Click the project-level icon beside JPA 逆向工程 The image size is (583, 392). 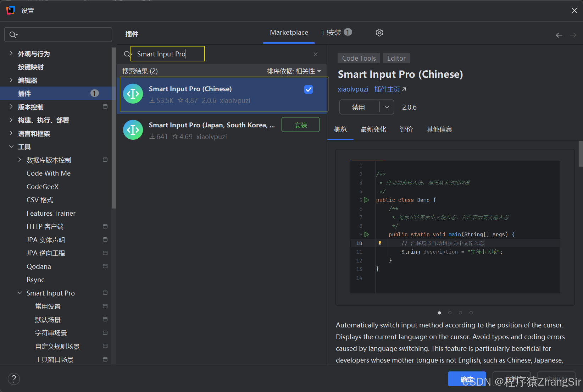105,253
